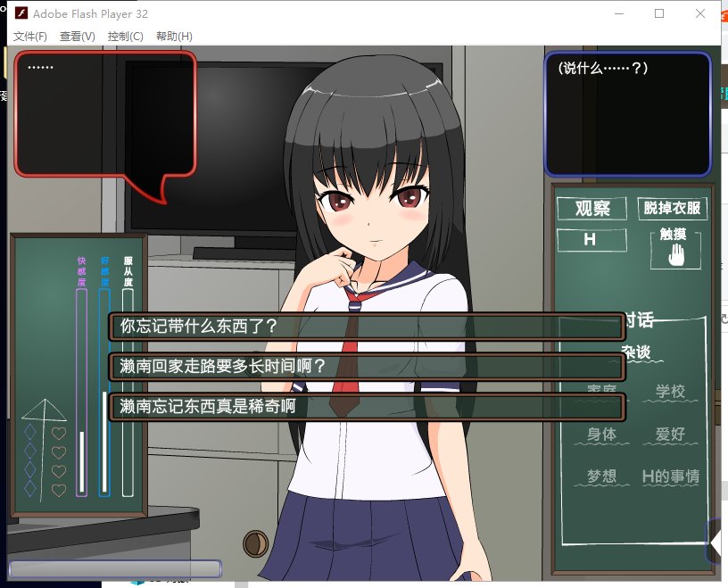The image size is (728, 588).
Task: Click the blue thought box (说什么……？)
Action: [x=627, y=114]
